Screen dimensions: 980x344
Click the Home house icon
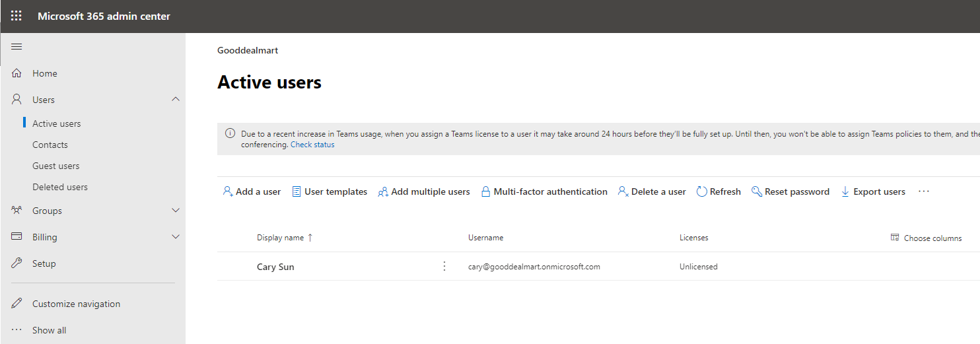tap(17, 73)
